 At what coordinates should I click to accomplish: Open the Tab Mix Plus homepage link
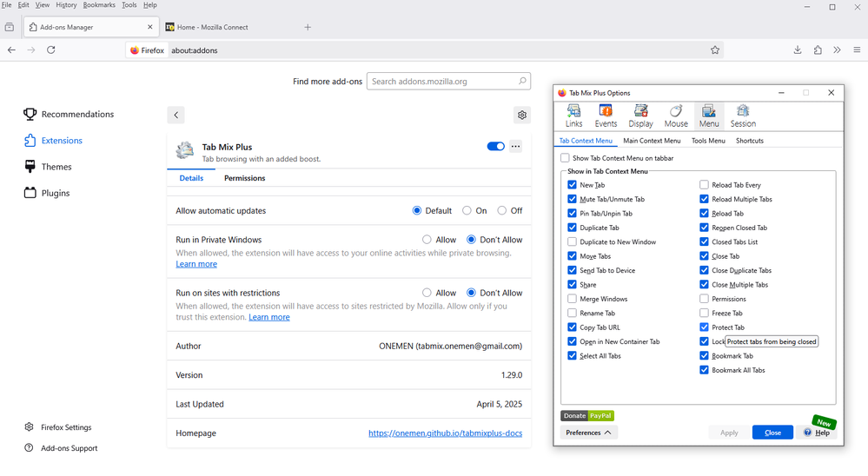point(445,433)
